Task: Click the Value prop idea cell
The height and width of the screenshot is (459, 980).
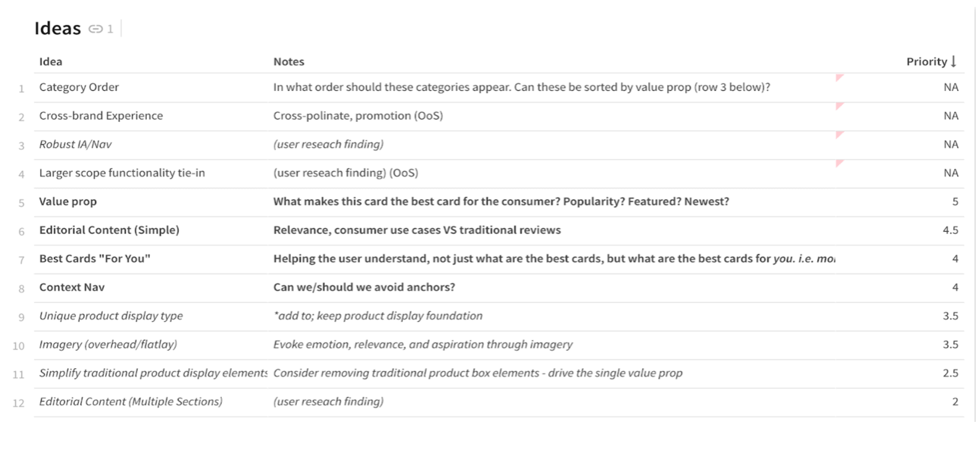Action: (68, 201)
